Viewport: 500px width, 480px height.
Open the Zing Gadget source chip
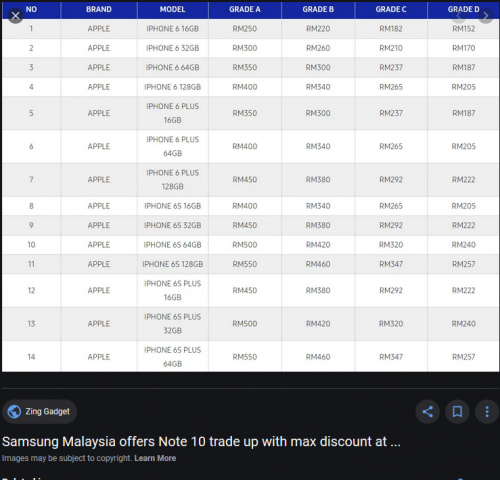tap(40, 412)
